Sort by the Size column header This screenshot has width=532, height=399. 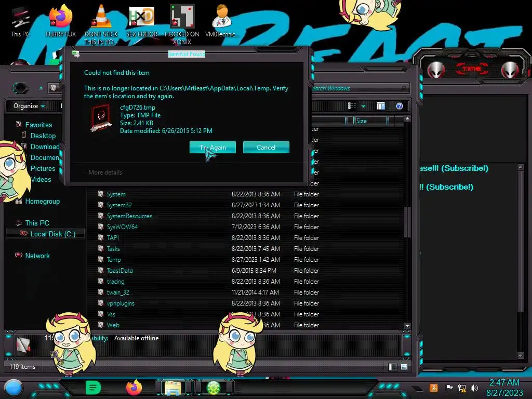coord(370,121)
